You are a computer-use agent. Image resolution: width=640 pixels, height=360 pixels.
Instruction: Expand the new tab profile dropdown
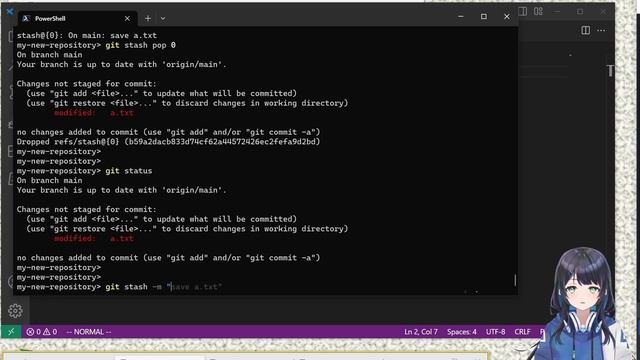[163, 18]
